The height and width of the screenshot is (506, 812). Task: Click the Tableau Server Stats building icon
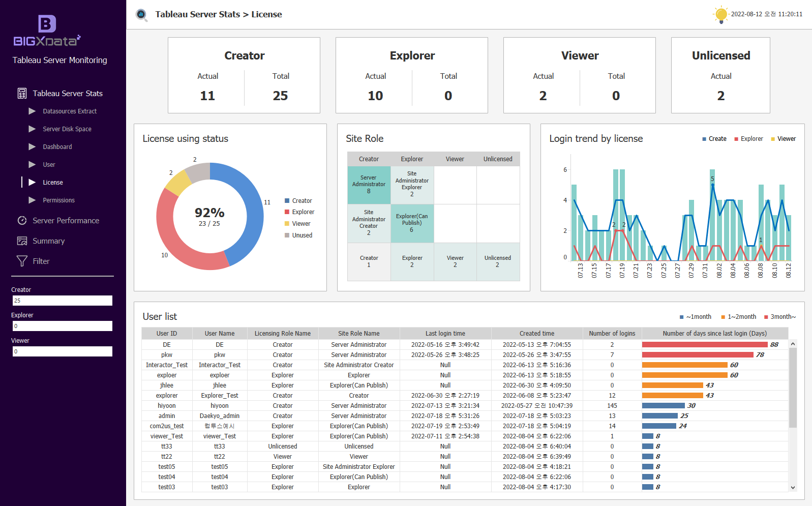click(x=22, y=93)
